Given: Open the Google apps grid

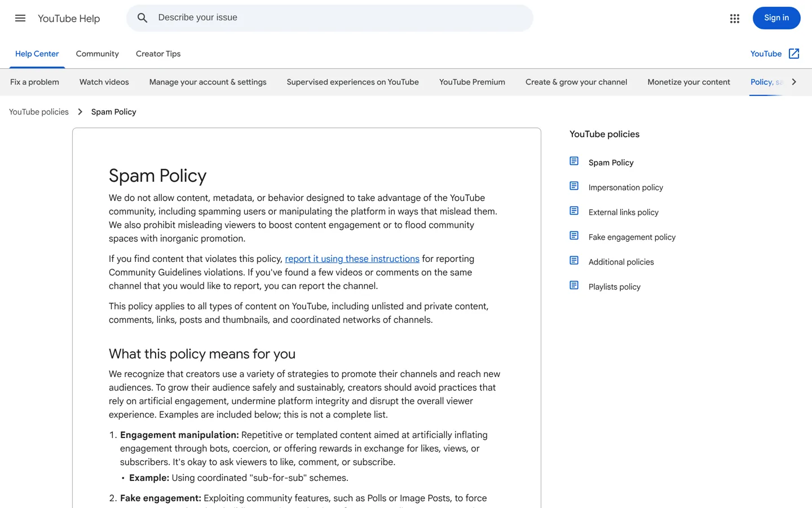Looking at the screenshot, I should click(734, 19).
